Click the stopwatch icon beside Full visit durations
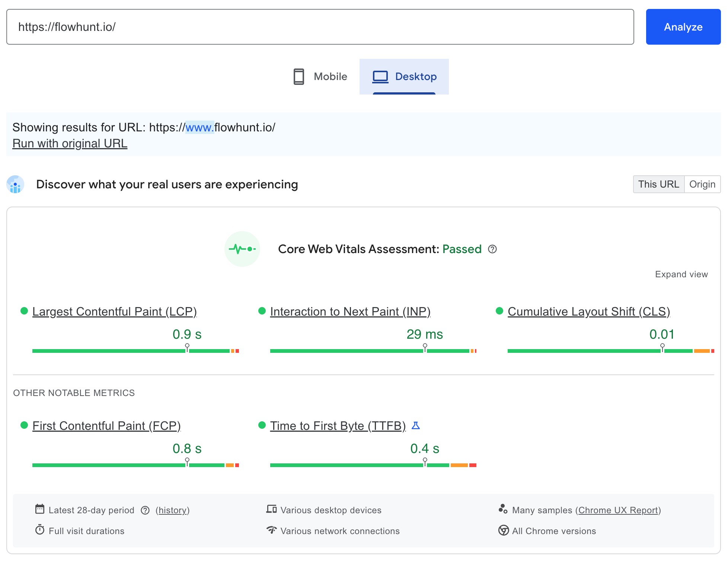Viewport: 728px width, 562px height. 40,531
